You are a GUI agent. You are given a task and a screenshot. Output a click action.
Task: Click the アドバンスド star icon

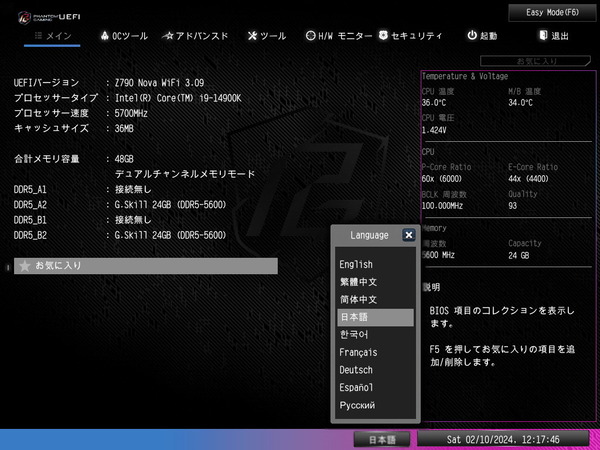point(168,36)
